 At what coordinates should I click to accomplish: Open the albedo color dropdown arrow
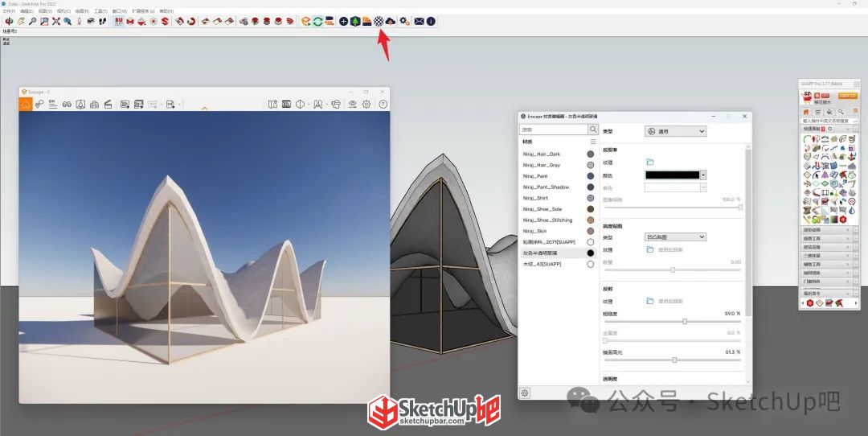point(703,175)
